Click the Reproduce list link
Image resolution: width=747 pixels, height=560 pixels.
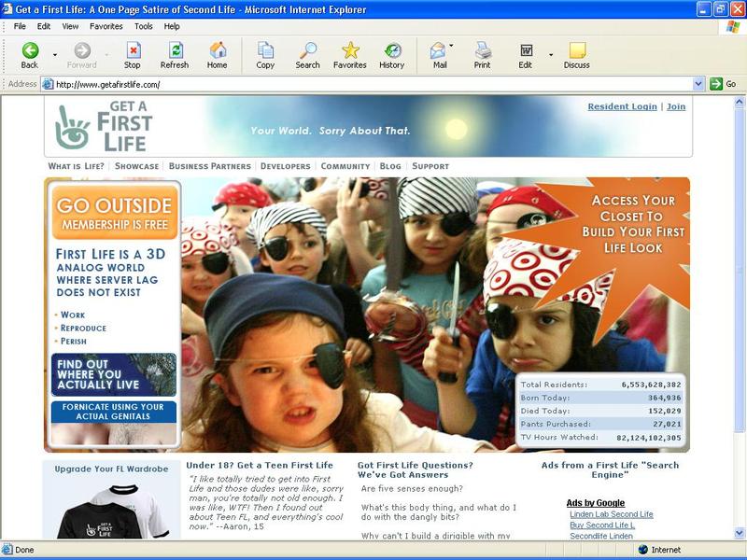83,329
